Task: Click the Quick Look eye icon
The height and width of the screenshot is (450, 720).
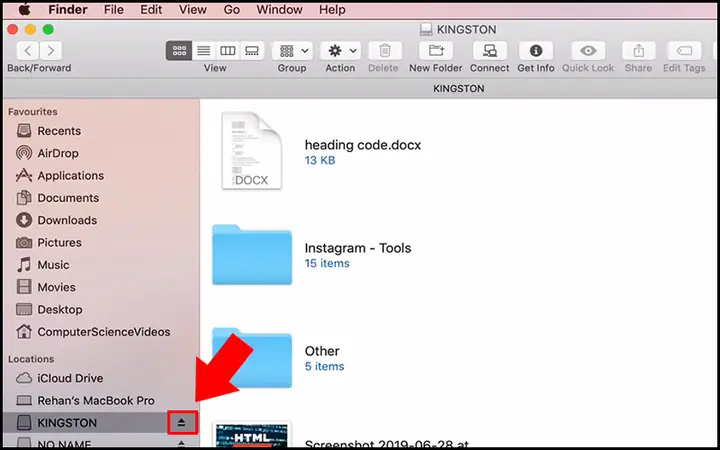Action: tap(588, 51)
